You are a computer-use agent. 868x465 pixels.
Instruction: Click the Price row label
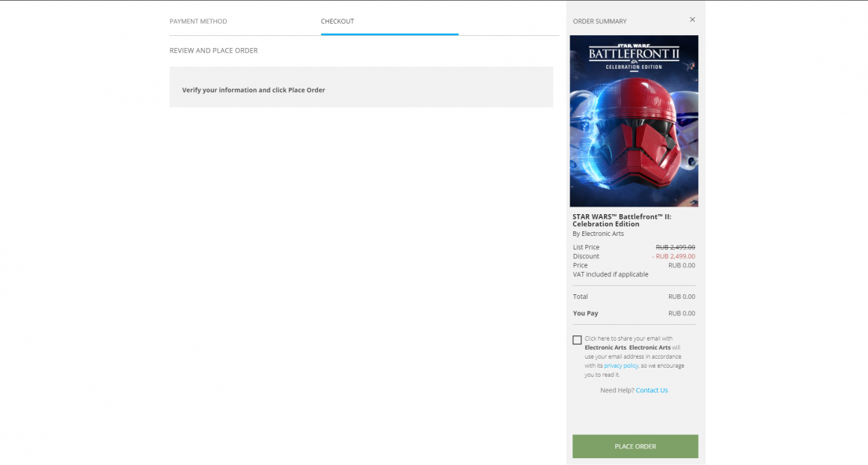pyautogui.click(x=581, y=265)
